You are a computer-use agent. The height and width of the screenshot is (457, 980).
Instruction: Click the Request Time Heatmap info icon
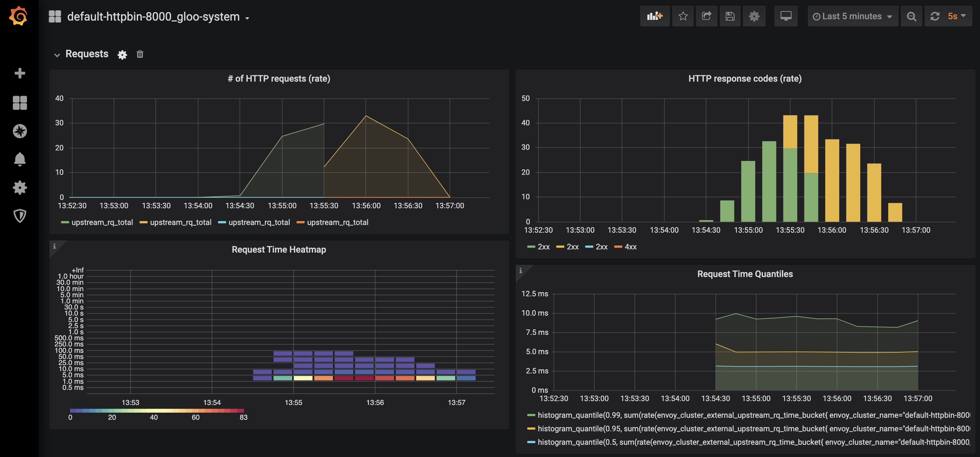pyautogui.click(x=54, y=246)
